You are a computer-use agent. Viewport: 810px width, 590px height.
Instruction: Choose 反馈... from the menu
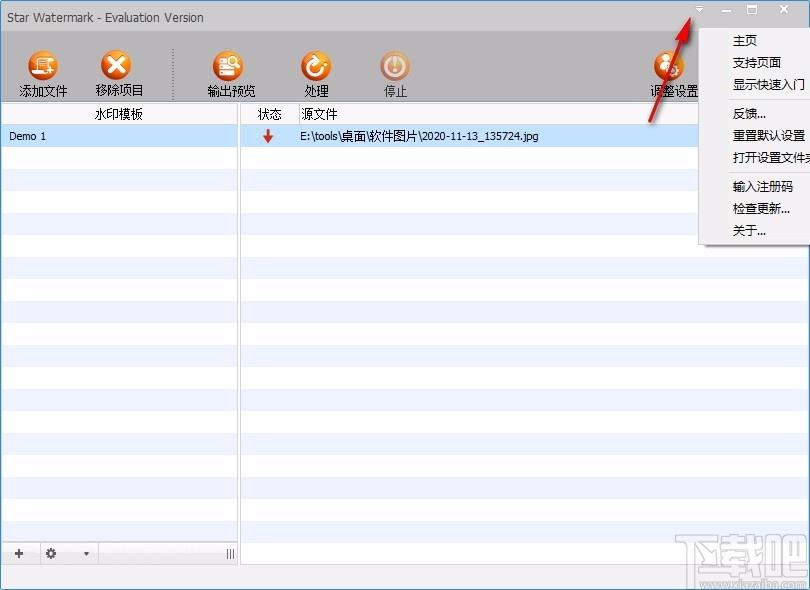(749, 114)
